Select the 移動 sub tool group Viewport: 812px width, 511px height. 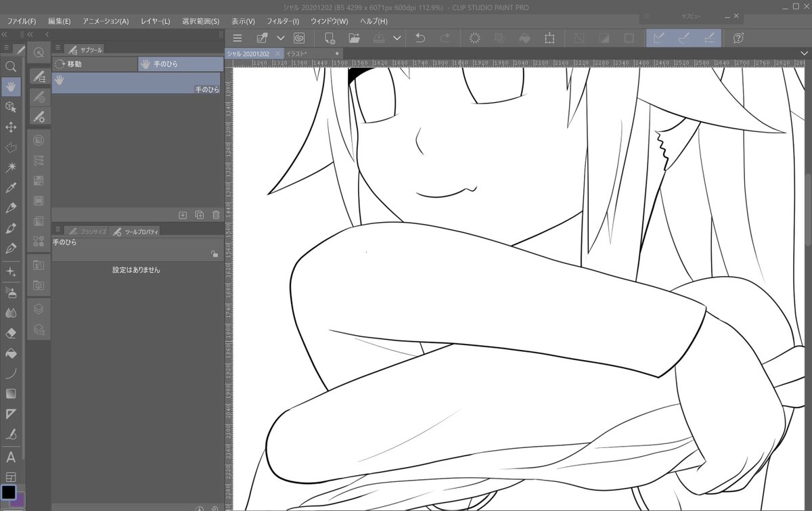pyautogui.click(x=95, y=64)
